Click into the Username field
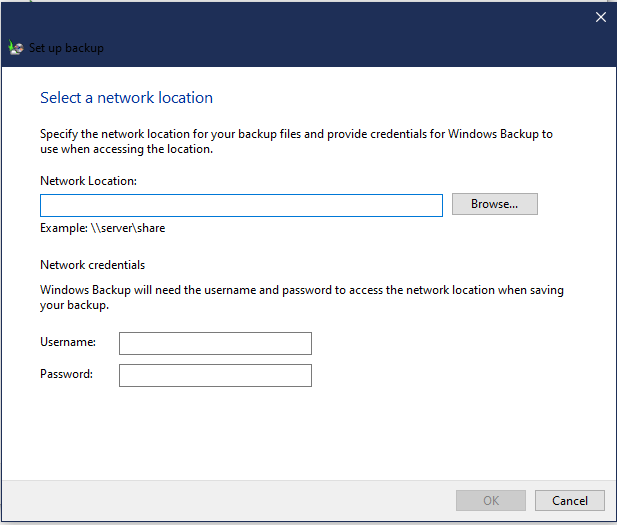617x525 pixels. click(215, 343)
